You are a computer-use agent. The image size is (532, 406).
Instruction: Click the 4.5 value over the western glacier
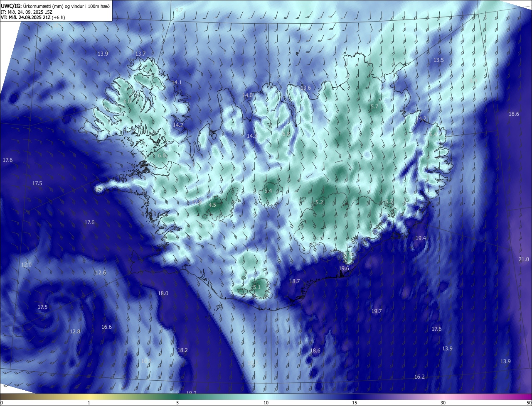[x=212, y=205]
